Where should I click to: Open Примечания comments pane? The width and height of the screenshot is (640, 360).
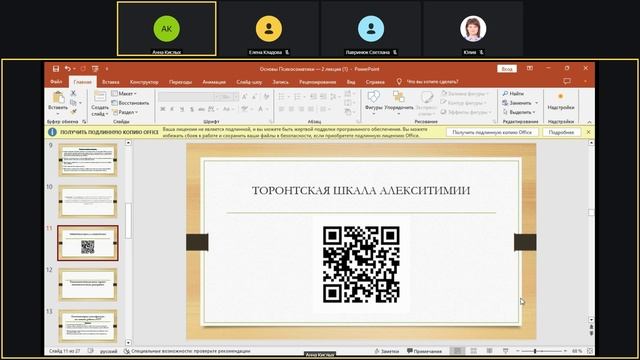(424, 351)
